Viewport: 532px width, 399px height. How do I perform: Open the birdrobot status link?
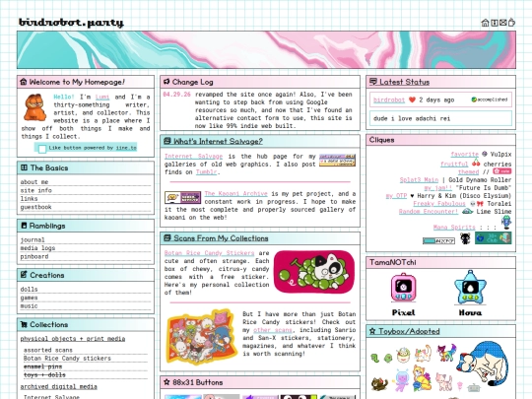click(x=389, y=100)
